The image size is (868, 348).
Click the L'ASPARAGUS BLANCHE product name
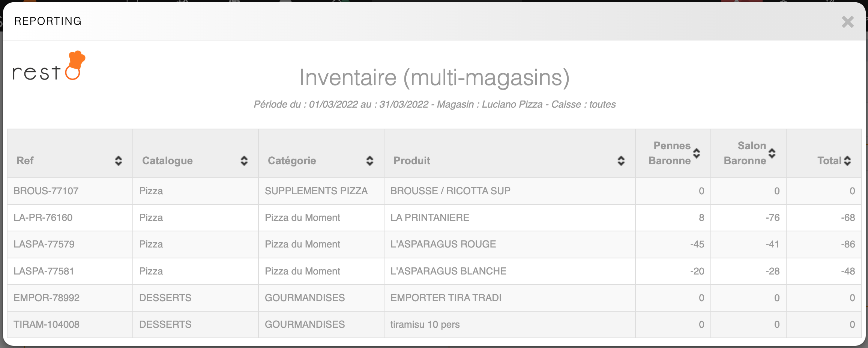(448, 271)
